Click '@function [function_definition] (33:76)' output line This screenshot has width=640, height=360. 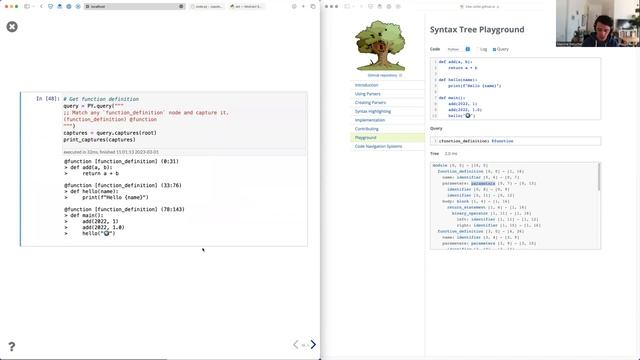point(123,185)
